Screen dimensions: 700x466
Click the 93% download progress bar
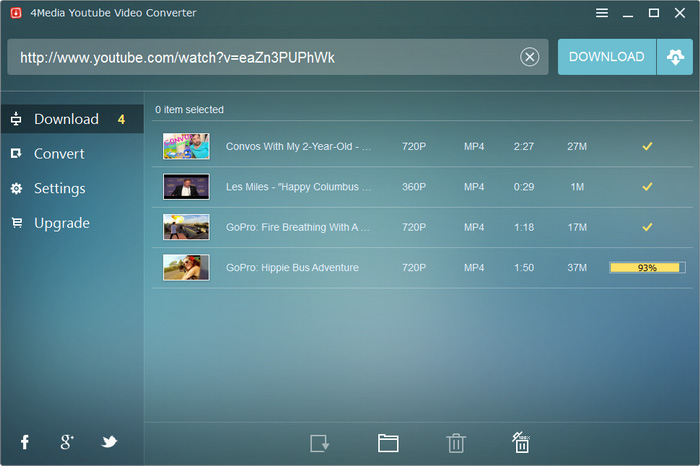(647, 267)
